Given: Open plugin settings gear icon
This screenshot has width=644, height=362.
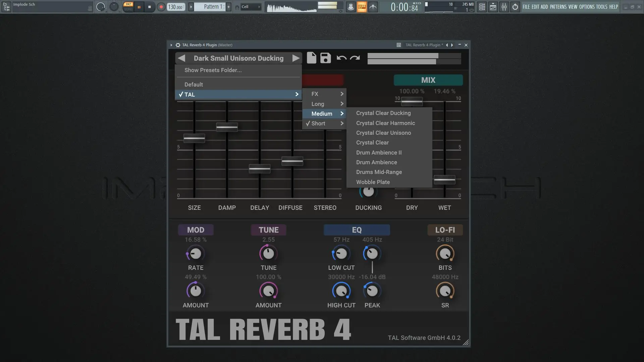Looking at the screenshot, I should (x=178, y=45).
